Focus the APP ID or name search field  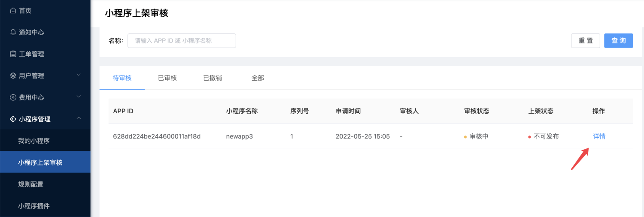click(x=182, y=41)
